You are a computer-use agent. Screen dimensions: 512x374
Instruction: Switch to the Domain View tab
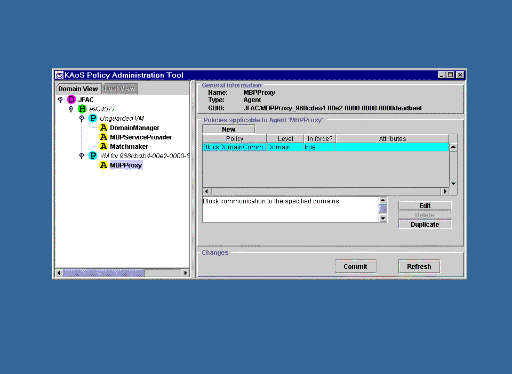click(78, 89)
